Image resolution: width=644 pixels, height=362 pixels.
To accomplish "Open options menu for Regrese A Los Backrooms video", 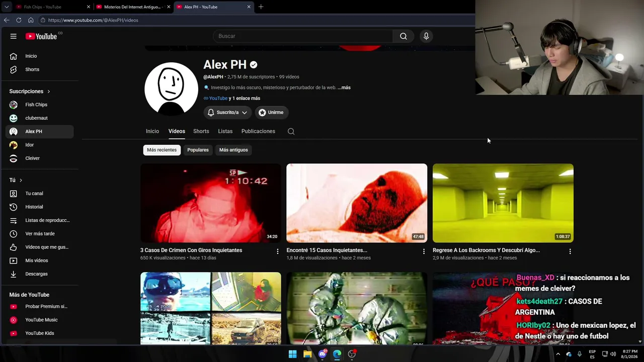I will [x=570, y=251].
